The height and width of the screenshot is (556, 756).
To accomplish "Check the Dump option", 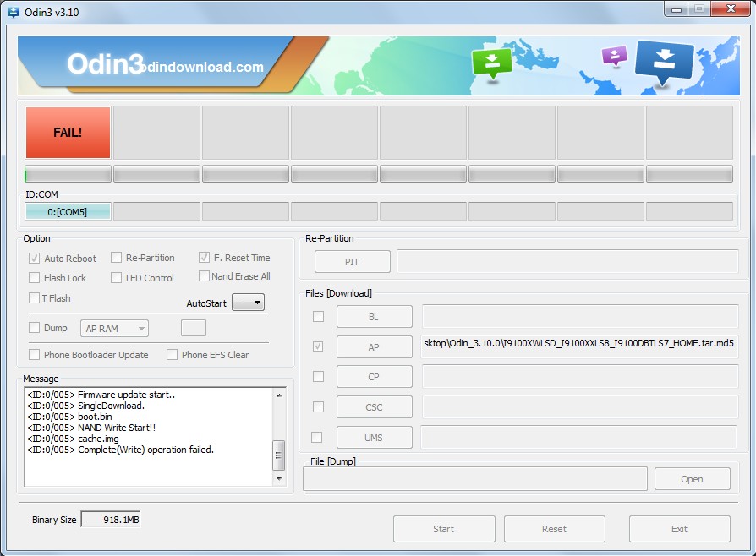I will click(x=34, y=328).
